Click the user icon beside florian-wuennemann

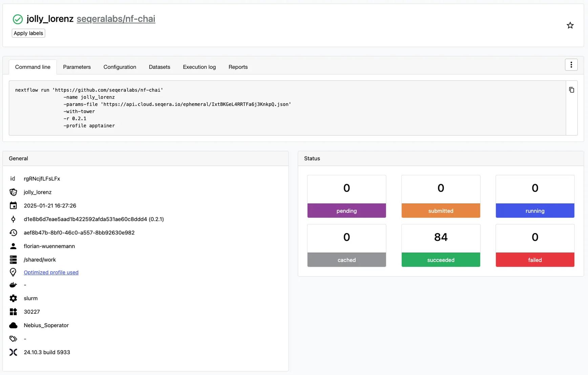pyautogui.click(x=13, y=246)
